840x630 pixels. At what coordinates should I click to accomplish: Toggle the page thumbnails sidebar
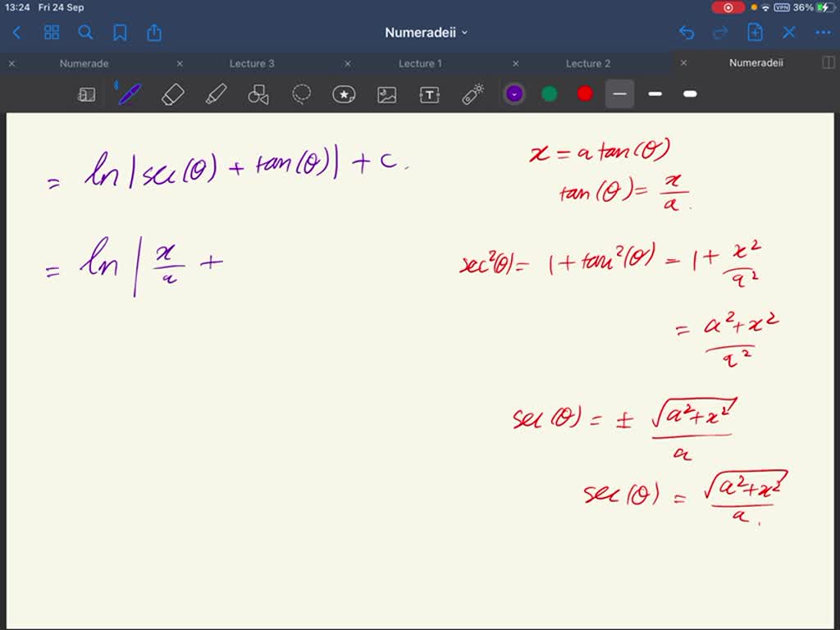[51, 33]
